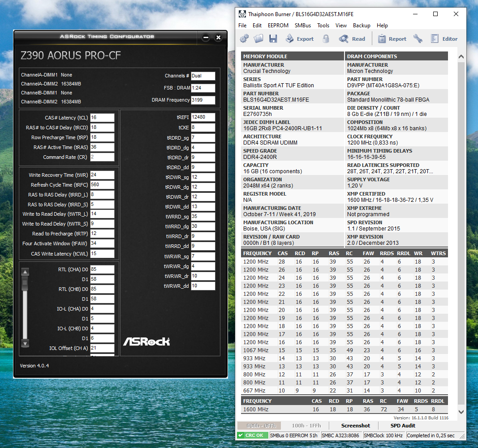Open the Editor from the toolbar
Viewport: 478px width, 448px height.
coord(444,39)
